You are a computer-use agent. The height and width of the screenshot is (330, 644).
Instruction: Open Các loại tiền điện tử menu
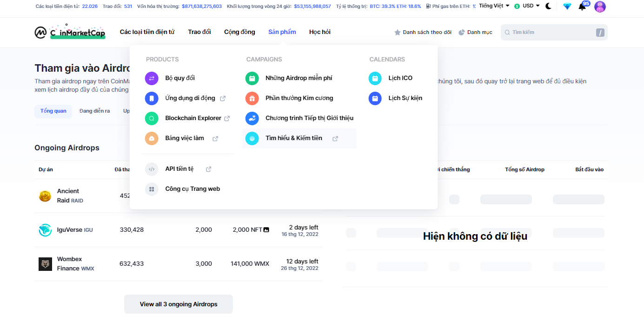click(x=147, y=32)
